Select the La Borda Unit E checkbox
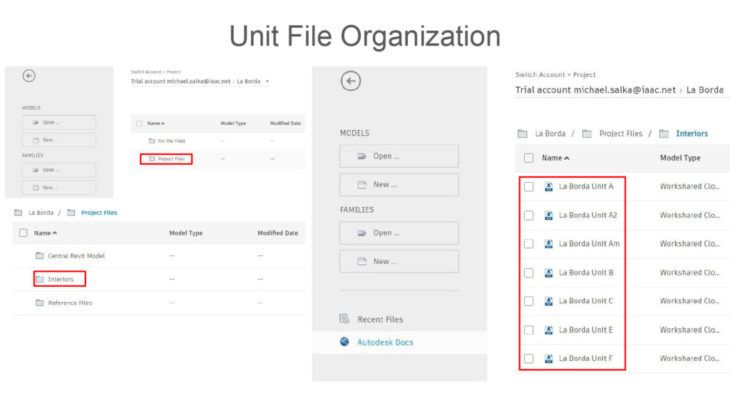Viewport: 730px width, 411px height. point(528,330)
